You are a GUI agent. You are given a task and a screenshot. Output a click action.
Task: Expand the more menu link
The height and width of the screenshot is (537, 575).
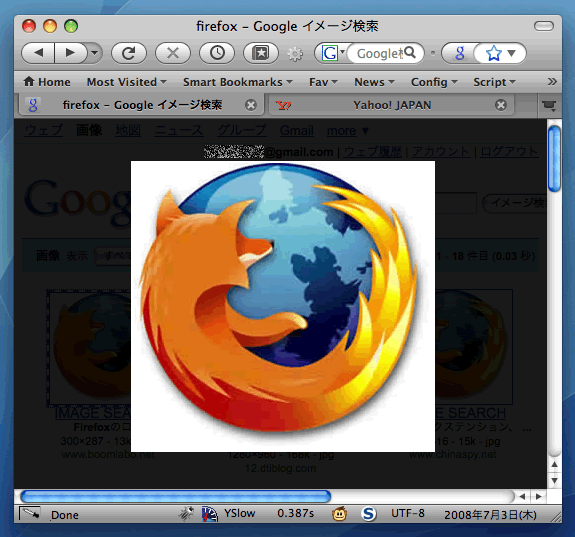347,131
